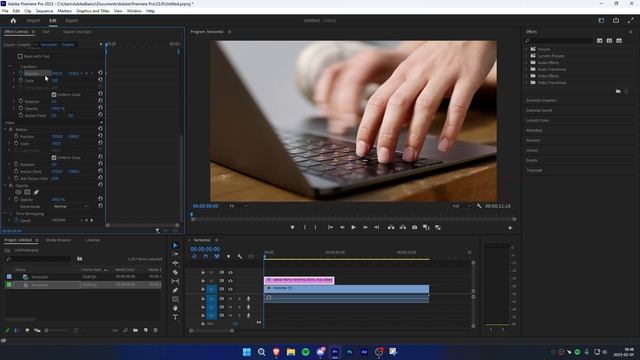This screenshot has width=640, height=360.
Task: Open Program monitor Fit zoom dropdown
Action: pos(238,206)
